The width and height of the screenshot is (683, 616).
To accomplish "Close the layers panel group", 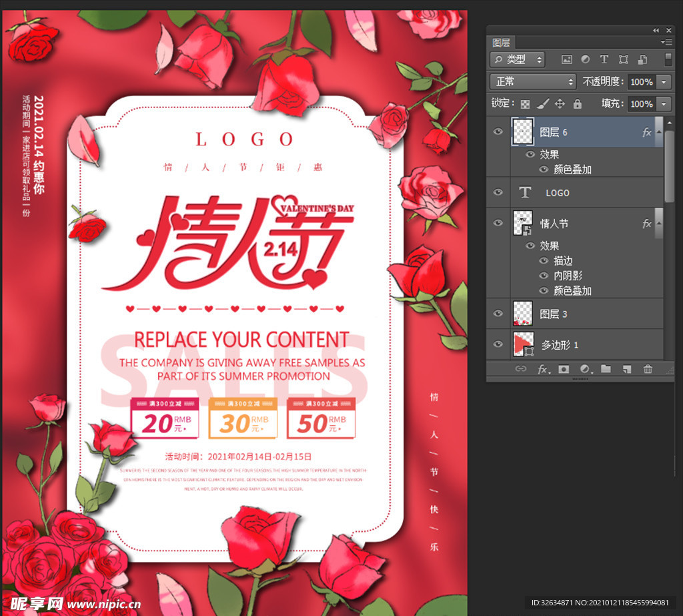I will tap(668, 30).
